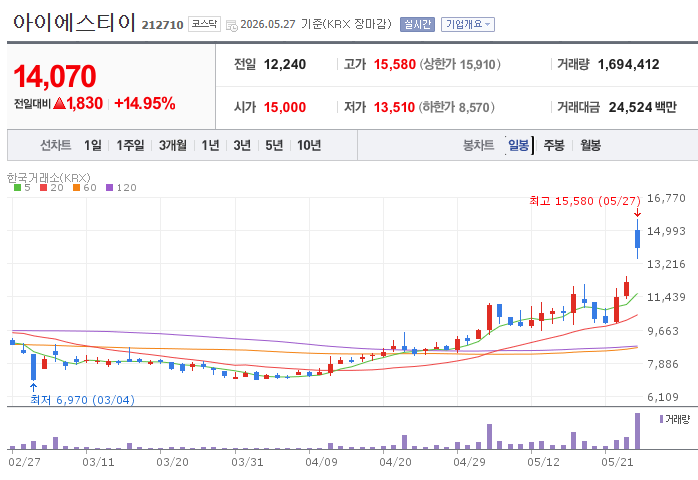Click the 거래대금 value 24,524백만

pyautogui.click(x=642, y=107)
